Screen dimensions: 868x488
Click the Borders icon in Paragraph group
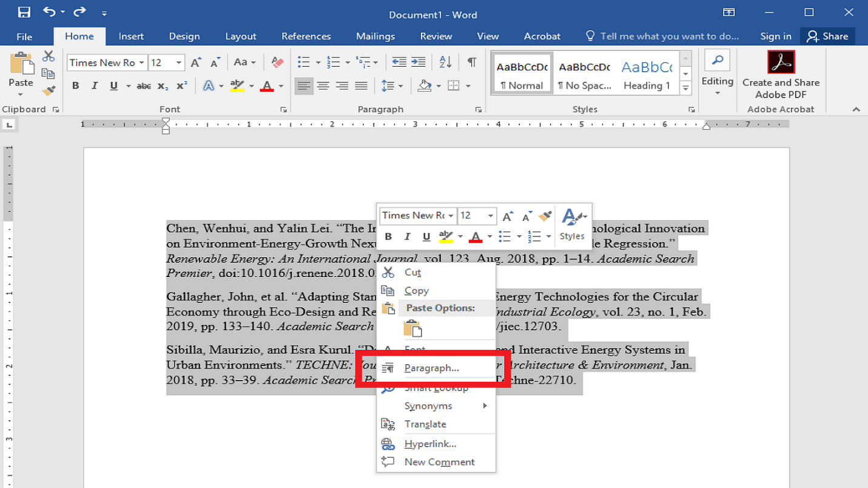454,86
